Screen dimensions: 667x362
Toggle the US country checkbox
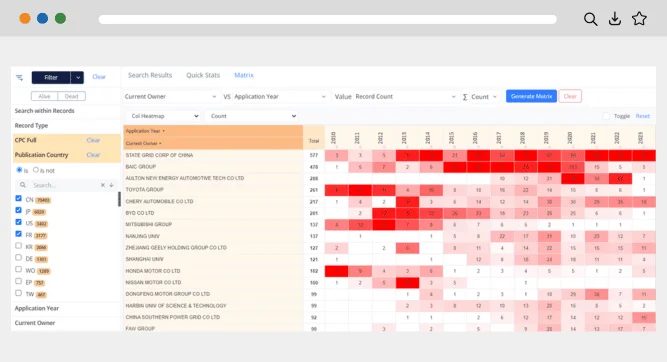click(18, 222)
